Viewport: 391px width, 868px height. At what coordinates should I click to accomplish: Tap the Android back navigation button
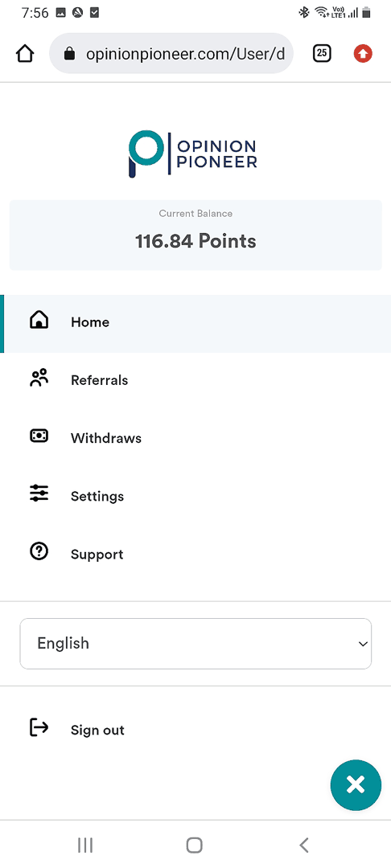tap(303, 845)
